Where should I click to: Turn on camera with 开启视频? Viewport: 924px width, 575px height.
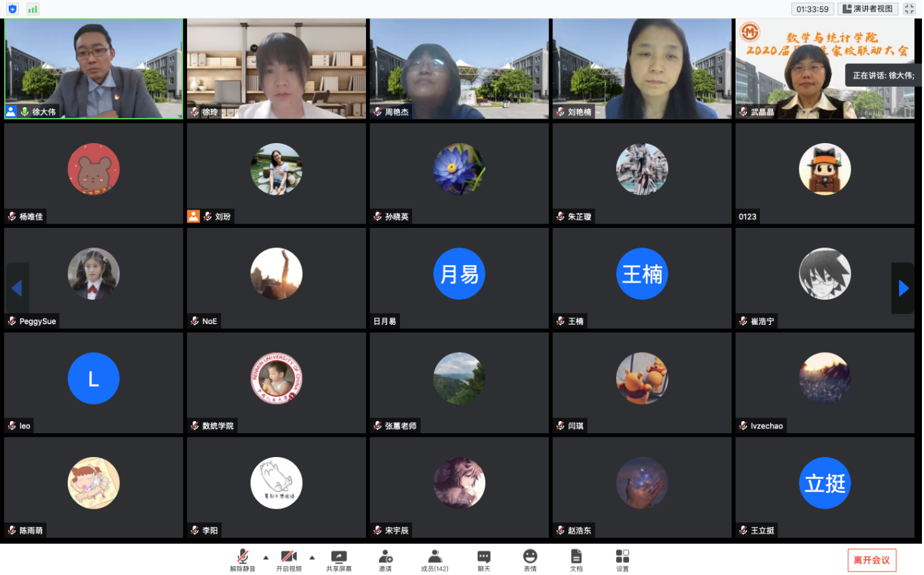coord(289,560)
